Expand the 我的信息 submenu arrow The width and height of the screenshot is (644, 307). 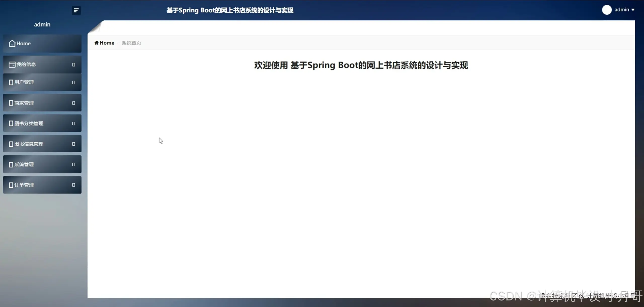point(74,65)
